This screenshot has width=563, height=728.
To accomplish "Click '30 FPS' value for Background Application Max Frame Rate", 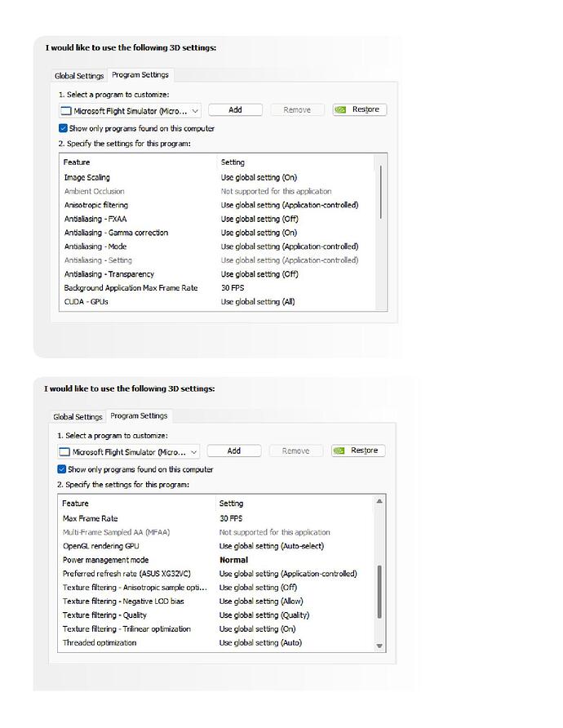I will point(233,288).
